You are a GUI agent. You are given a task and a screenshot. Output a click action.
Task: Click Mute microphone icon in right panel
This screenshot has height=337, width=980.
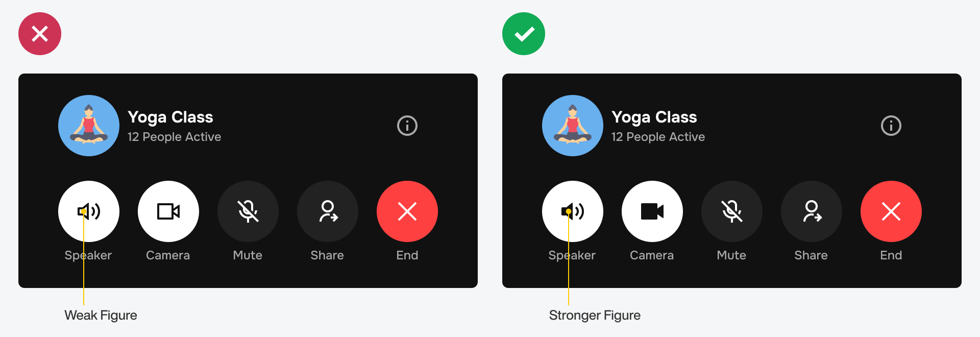pos(732,211)
